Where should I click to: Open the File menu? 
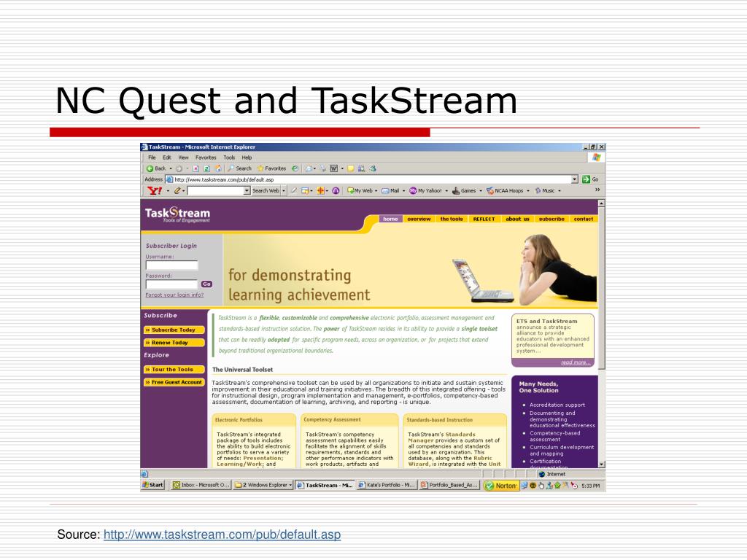(x=152, y=157)
